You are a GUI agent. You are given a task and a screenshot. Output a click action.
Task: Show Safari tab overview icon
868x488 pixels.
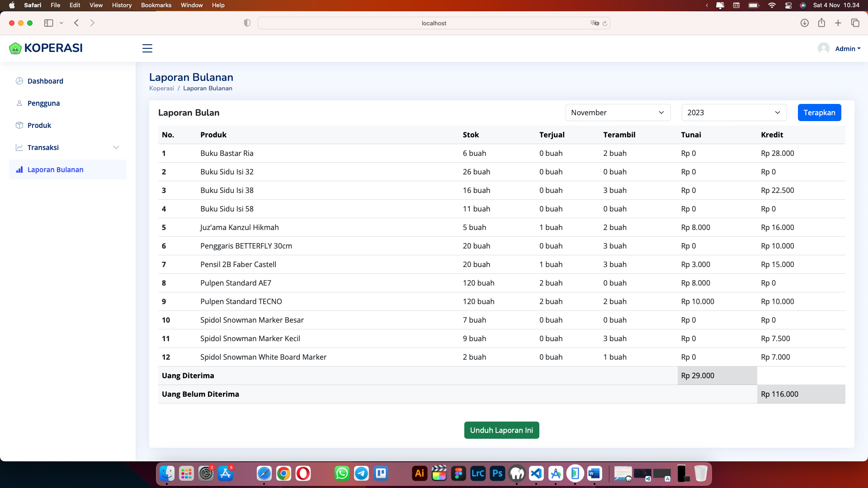855,23
